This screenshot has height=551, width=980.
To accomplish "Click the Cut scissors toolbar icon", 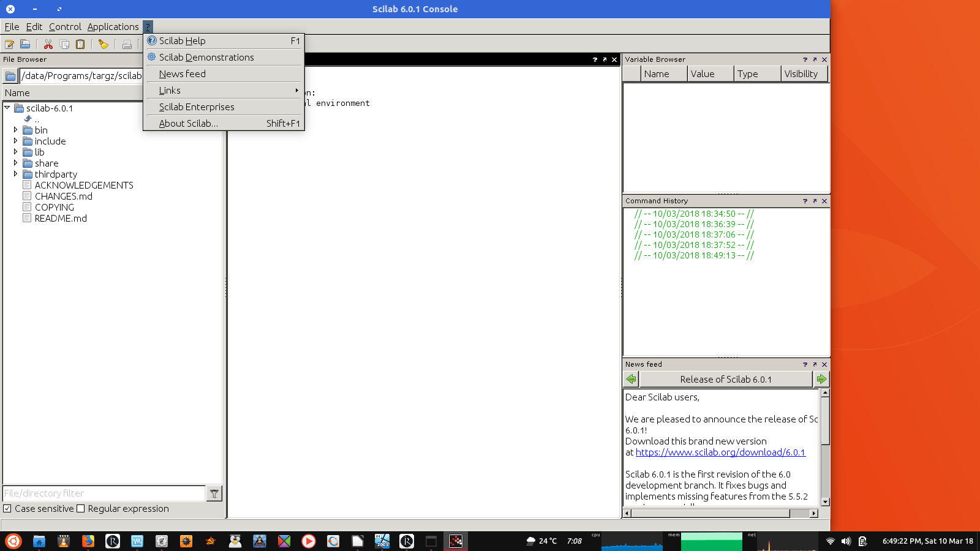I will (x=48, y=44).
